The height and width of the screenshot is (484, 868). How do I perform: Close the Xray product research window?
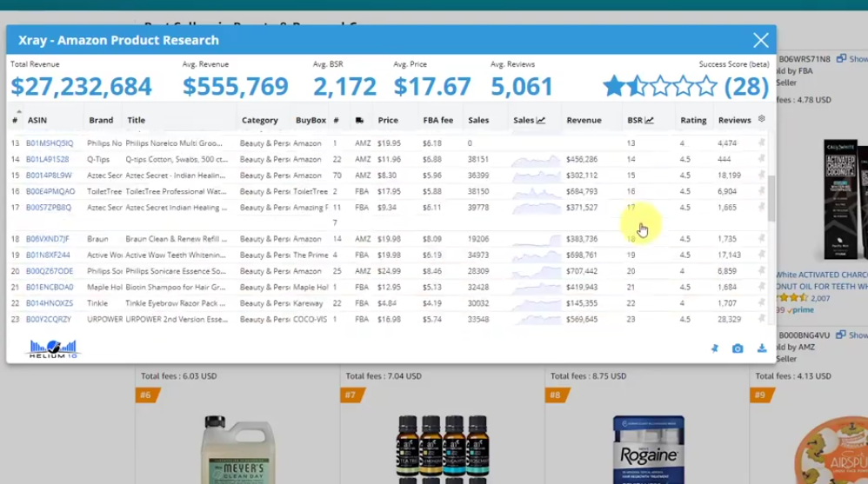761,40
